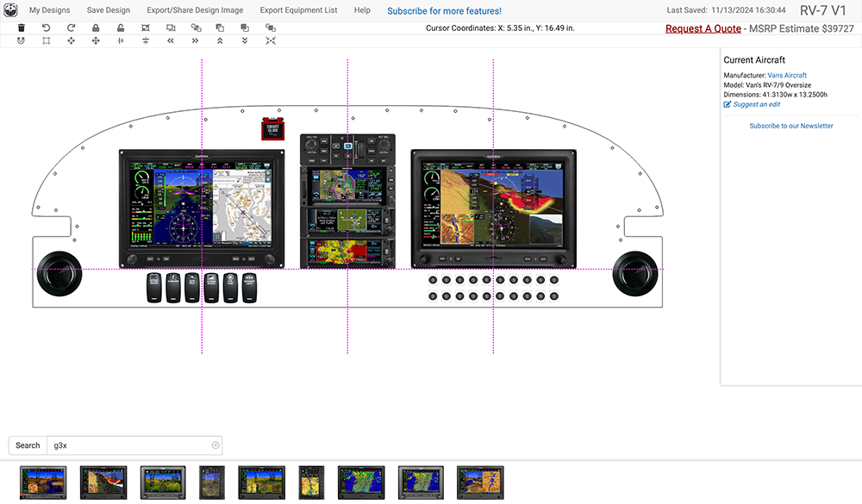Toggle snapping with the magnet icon
The width and height of the screenshot is (862, 504).
coord(21,40)
